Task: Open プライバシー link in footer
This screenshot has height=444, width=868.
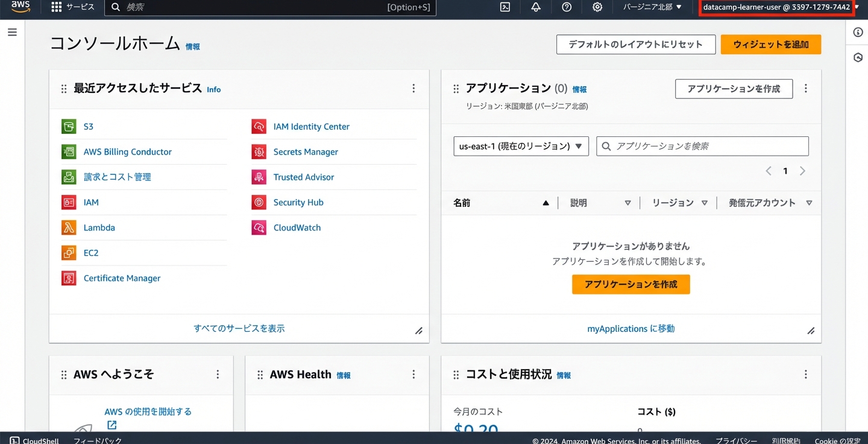Action: click(737, 441)
